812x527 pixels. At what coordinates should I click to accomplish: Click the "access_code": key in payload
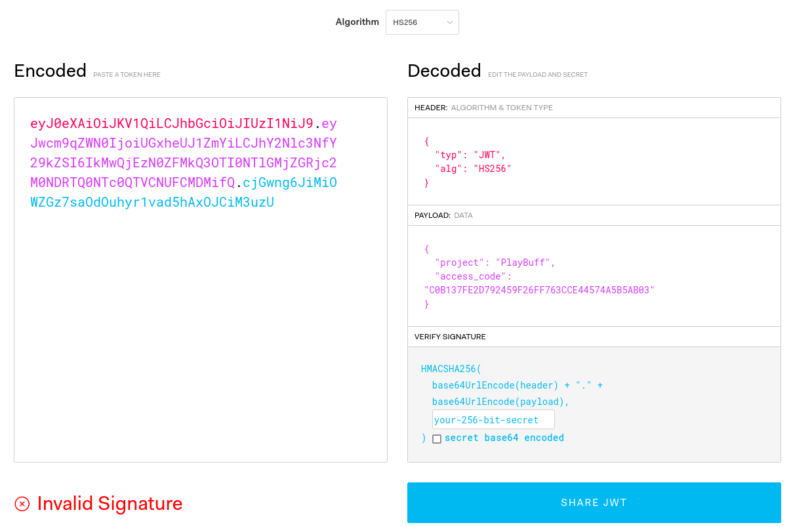[473, 276]
